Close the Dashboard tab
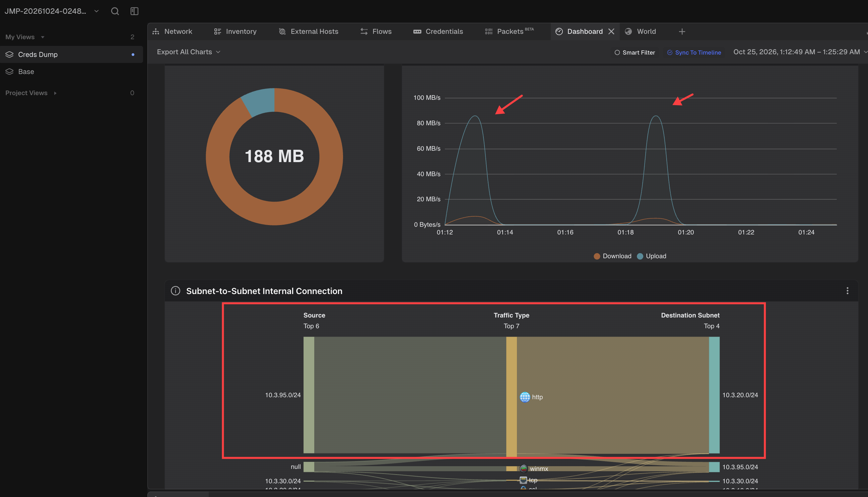868x497 pixels. coord(612,32)
